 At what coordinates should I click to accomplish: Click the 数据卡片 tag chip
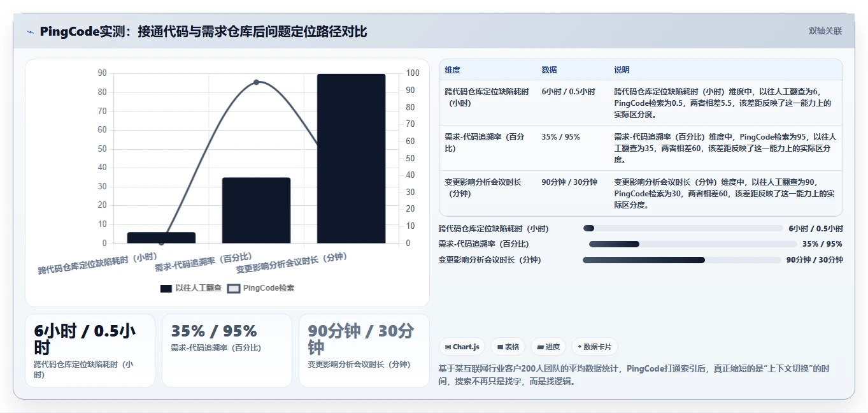coord(594,347)
